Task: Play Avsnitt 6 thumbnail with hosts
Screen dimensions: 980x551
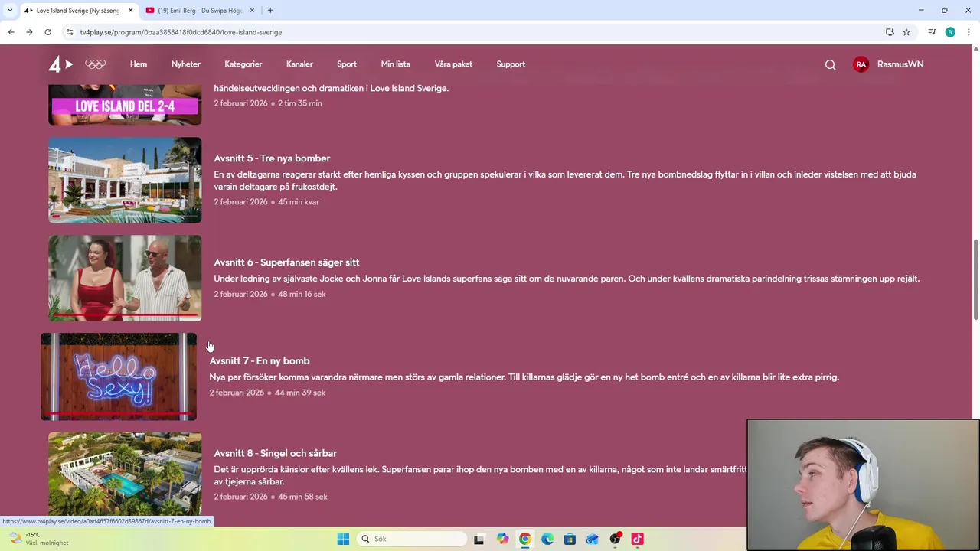Action: (x=125, y=278)
